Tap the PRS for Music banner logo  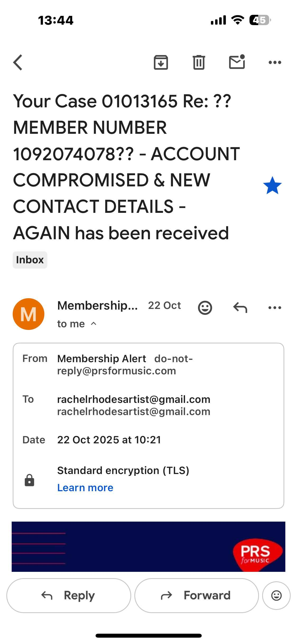coord(256,553)
